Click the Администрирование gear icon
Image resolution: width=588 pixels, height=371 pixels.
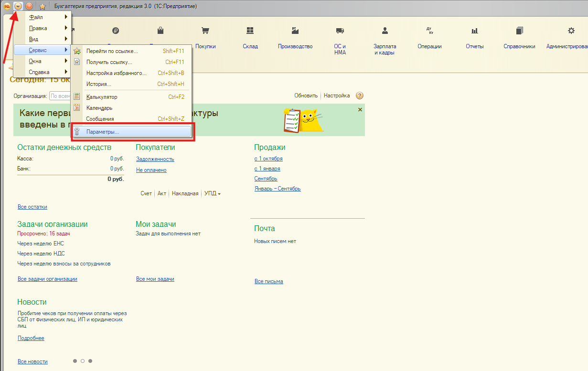pyautogui.click(x=571, y=31)
